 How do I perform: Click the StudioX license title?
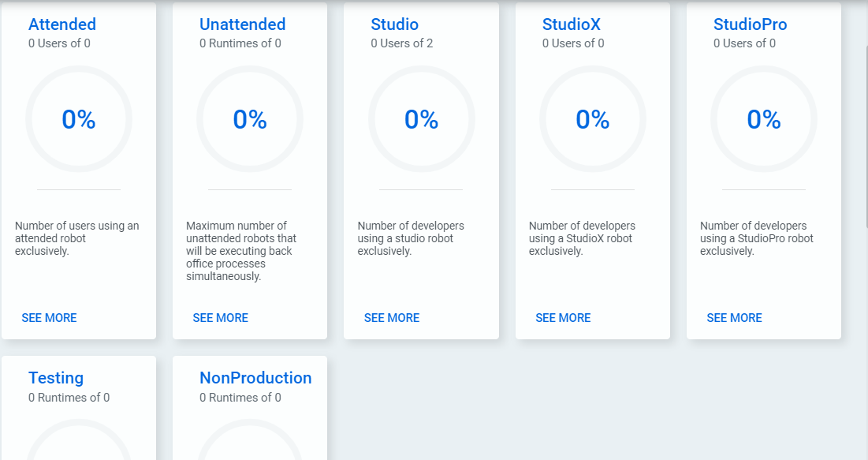(572, 24)
